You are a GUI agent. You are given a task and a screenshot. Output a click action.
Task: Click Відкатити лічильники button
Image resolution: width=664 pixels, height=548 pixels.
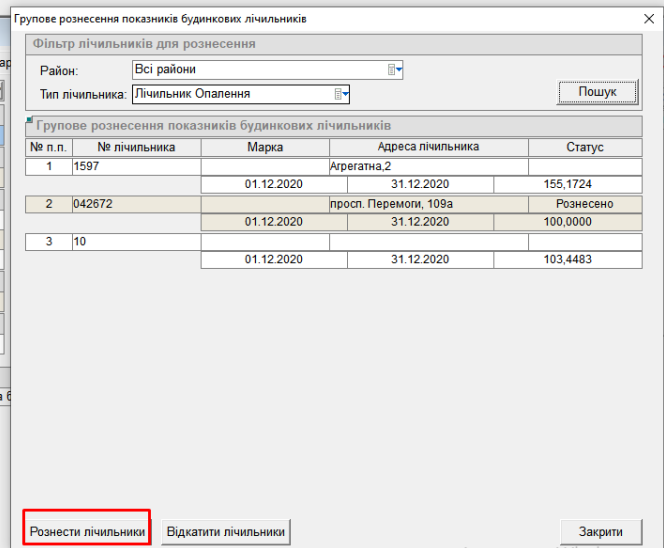226,531
